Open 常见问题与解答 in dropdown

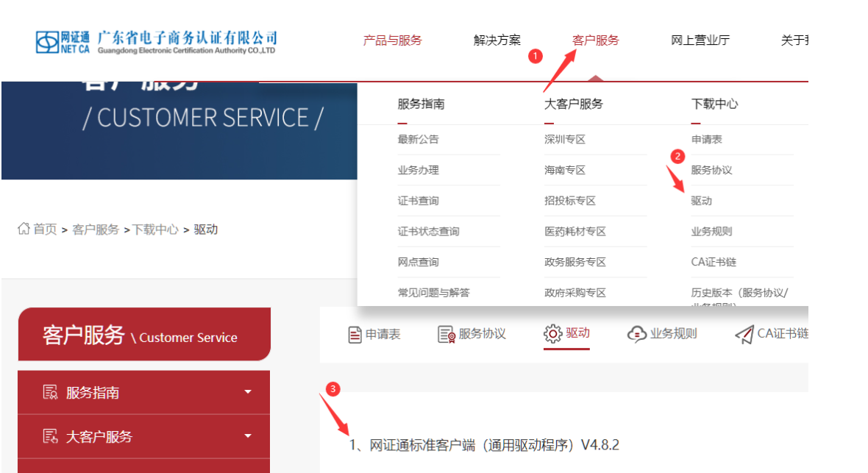[433, 293]
